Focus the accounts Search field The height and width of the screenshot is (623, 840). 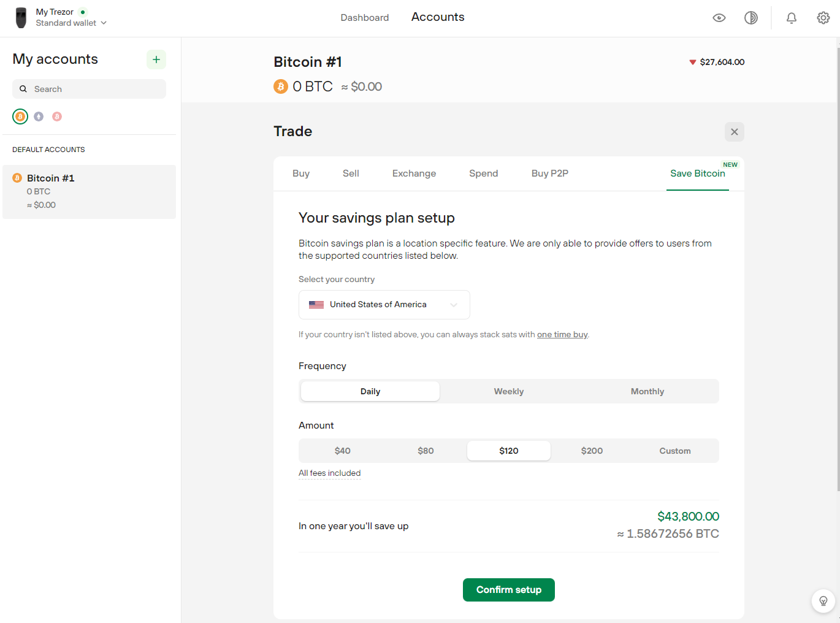tap(90, 89)
